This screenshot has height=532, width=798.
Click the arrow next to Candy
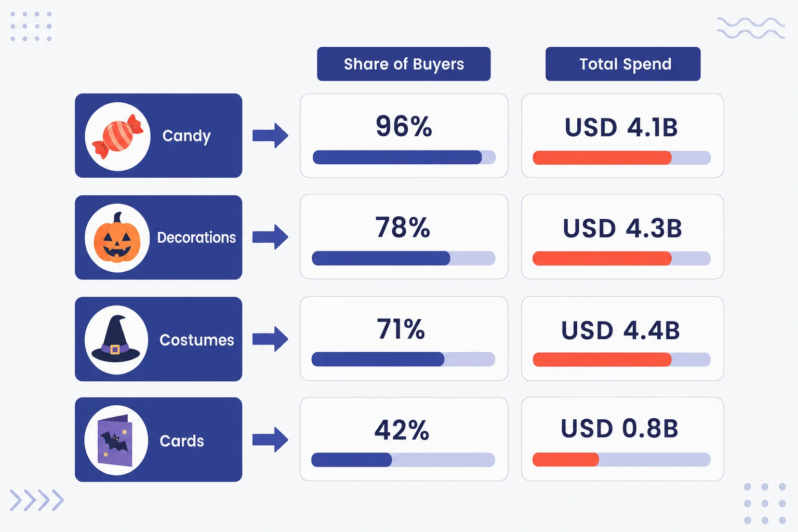[270, 136]
